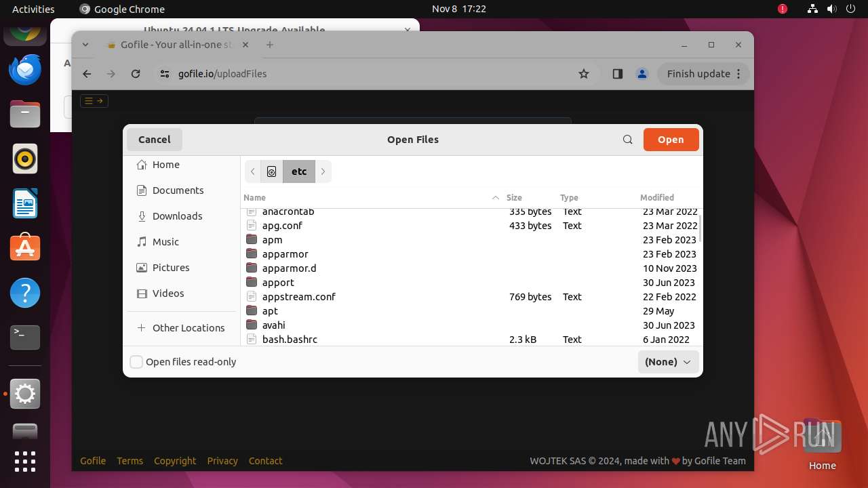Viewport: 868px width, 488px height.
Task: Open the Terms footer link
Action: point(130,461)
